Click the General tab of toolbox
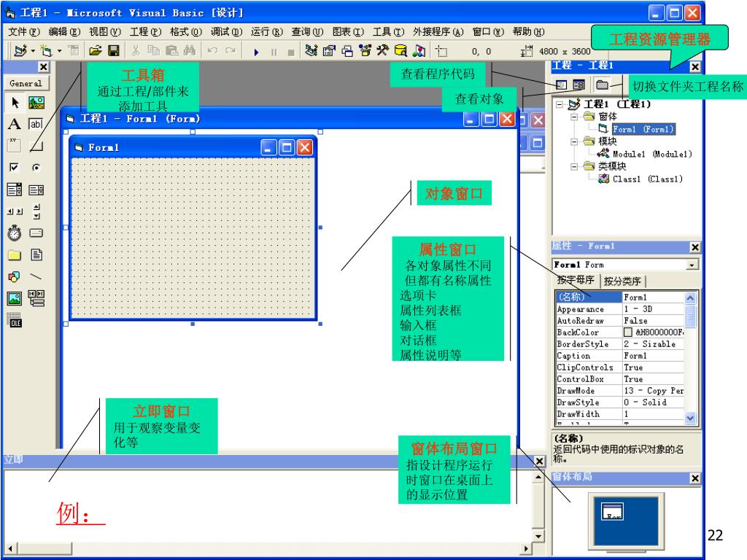The width and height of the screenshot is (747, 560). [26, 83]
